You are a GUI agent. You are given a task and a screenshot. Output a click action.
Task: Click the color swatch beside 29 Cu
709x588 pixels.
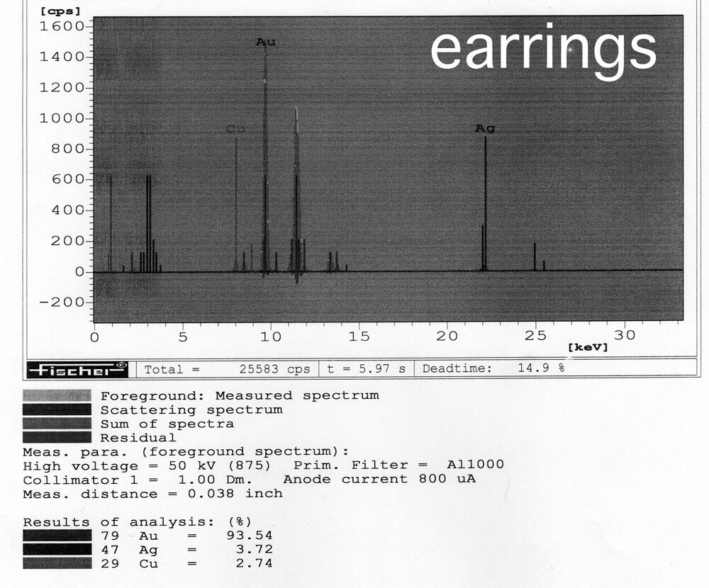pyautogui.click(x=57, y=563)
